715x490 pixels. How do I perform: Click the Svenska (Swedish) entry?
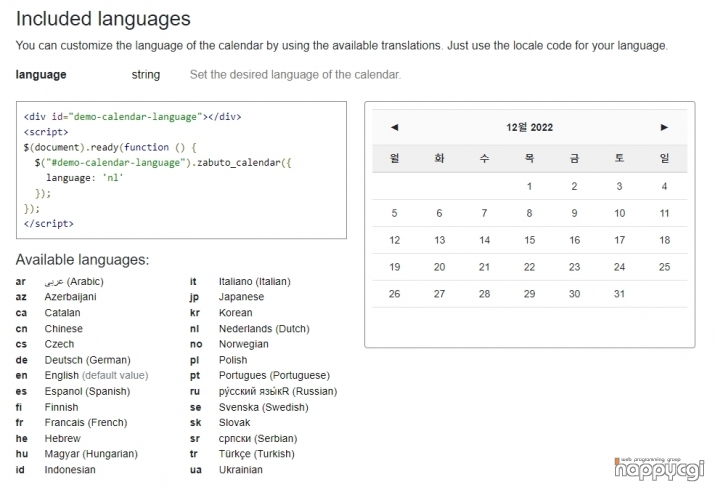[x=264, y=407]
